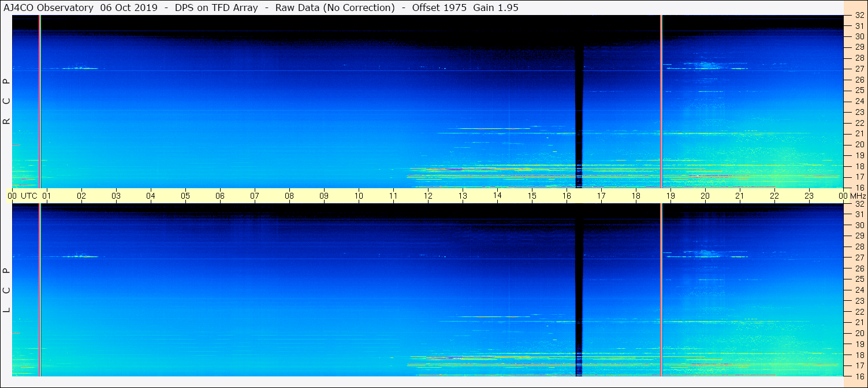Click the 21 MHz tick on RCP frequency scale
The image size is (868, 388).
tap(859, 133)
